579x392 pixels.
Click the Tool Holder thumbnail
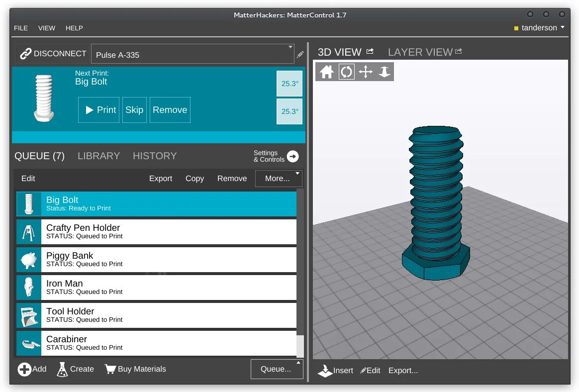pos(29,315)
